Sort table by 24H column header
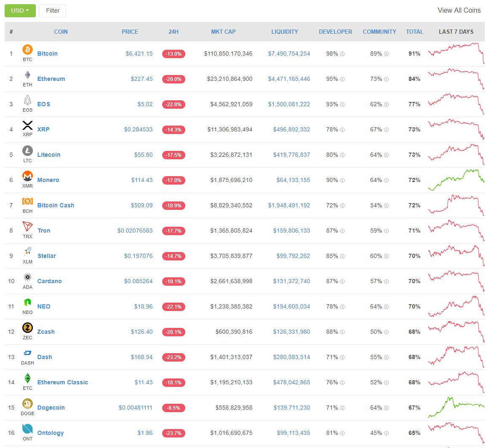This screenshot has height=448, width=489. pos(174,32)
